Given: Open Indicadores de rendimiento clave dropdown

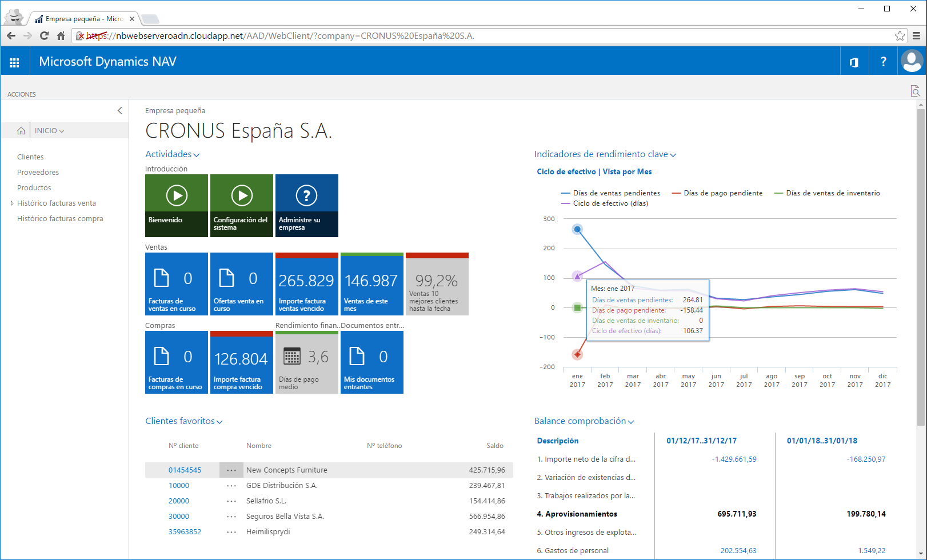Looking at the screenshot, I should [x=605, y=154].
